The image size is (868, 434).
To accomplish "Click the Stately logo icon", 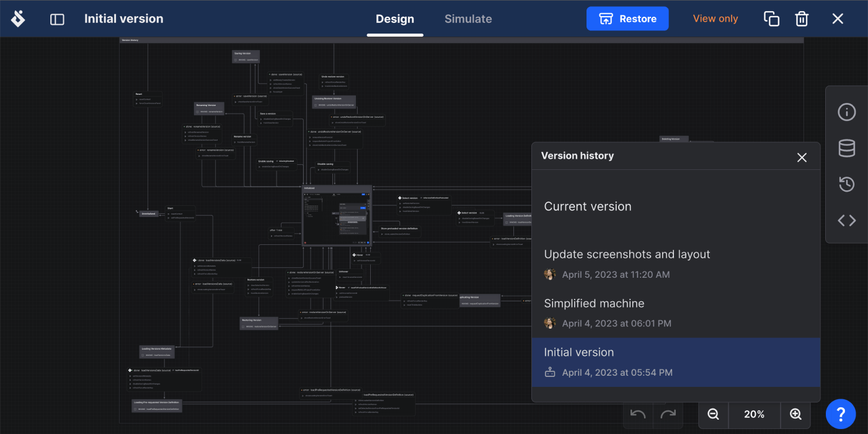I will [x=18, y=19].
